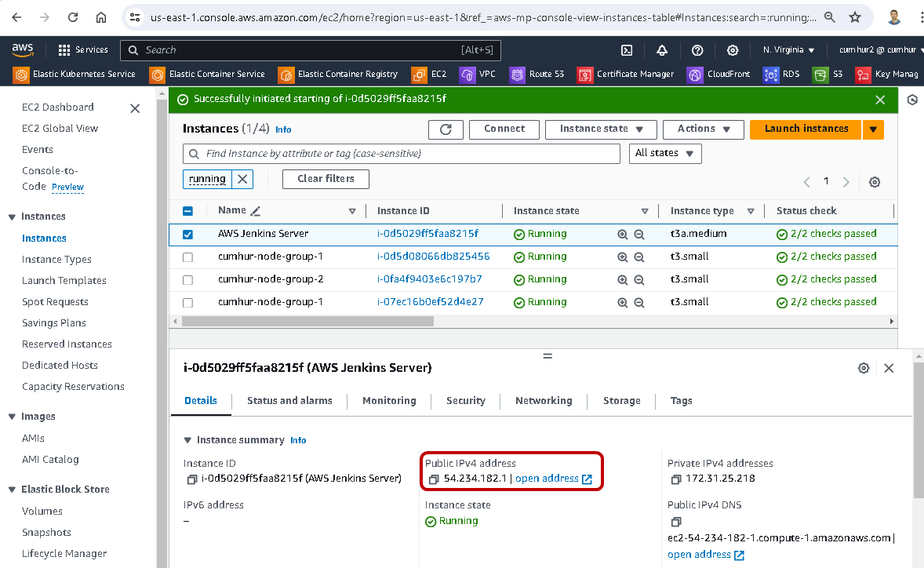Collapse the EC2 navigation sidebar
The width and height of the screenshot is (924, 568).
pos(135,108)
